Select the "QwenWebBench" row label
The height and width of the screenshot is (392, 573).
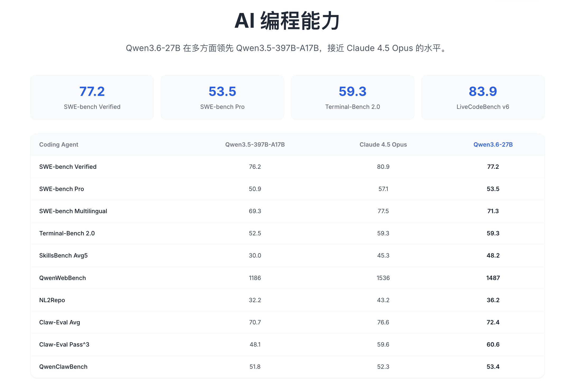click(62, 278)
